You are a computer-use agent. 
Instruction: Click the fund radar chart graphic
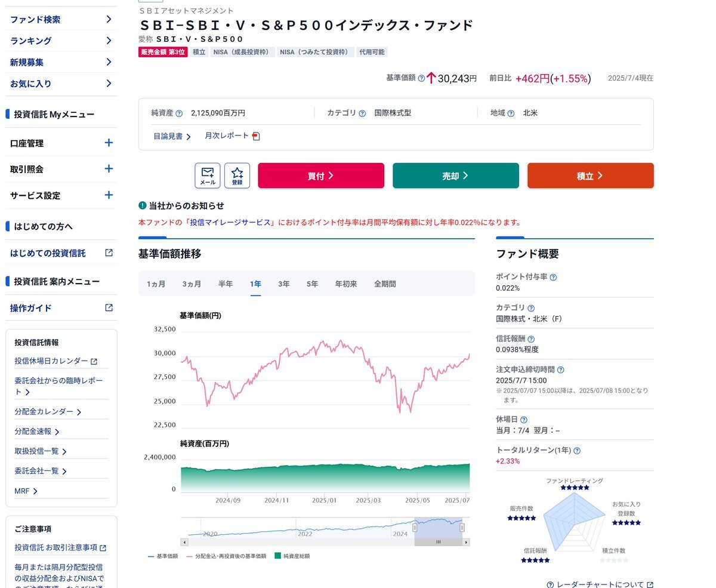point(574,522)
